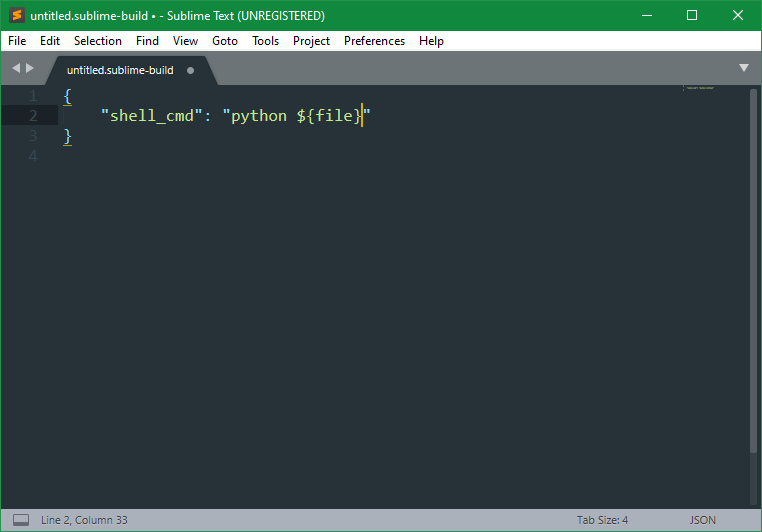
Task: Click the Sublime Text app icon in title bar
Action: click(x=17, y=15)
